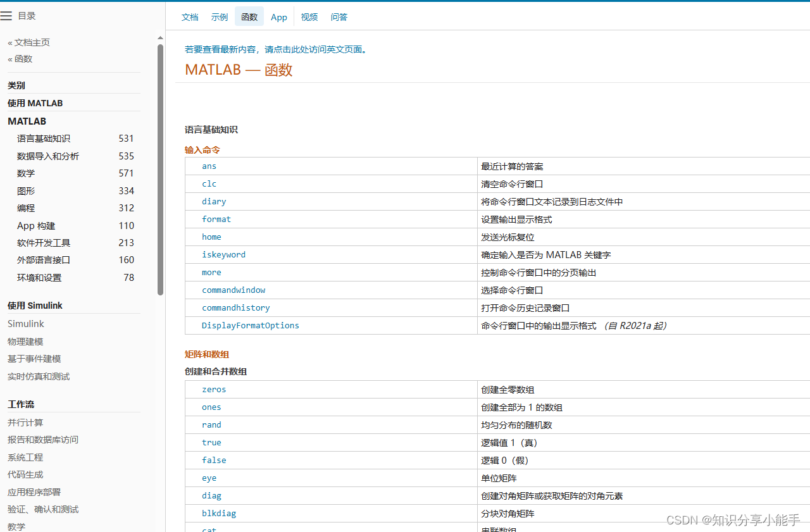Viewport: 810px width, 532px height.
Task: Toggle the hamburger 目录 menu icon
Action: (6, 16)
